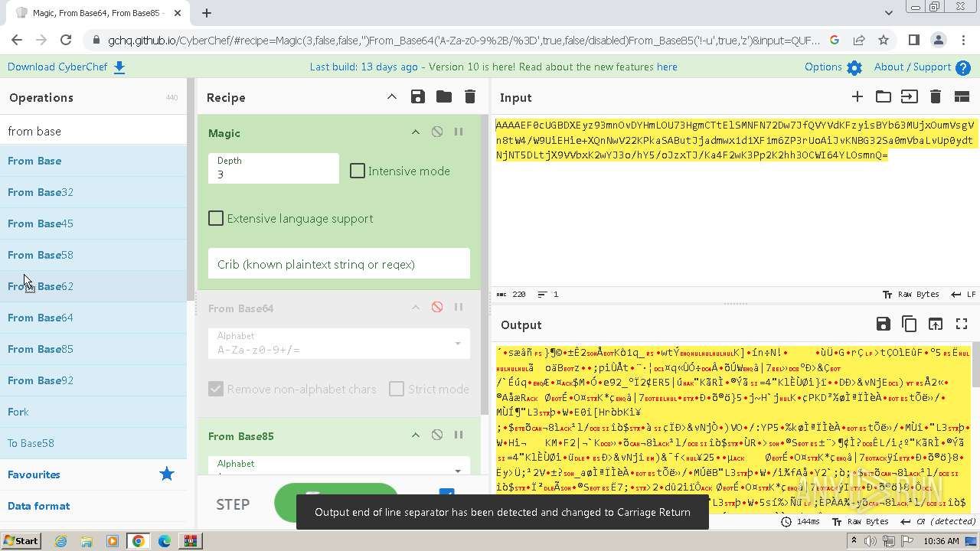This screenshot has width=980, height=551.
Task: Select From Base operation
Action: [93, 161]
